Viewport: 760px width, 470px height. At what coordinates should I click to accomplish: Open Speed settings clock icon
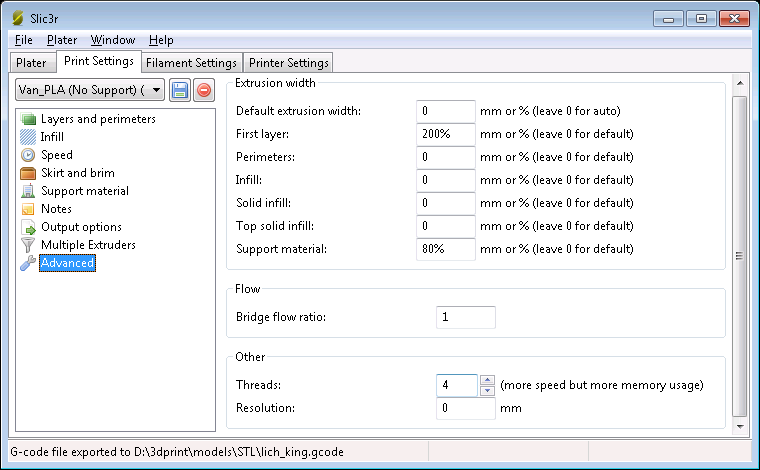[28, 155]
